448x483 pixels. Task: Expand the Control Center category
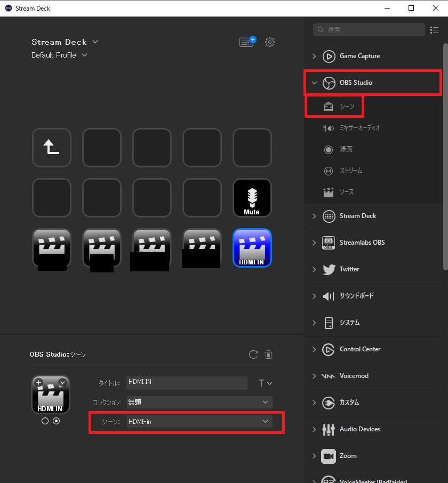(x=314, y=350)
